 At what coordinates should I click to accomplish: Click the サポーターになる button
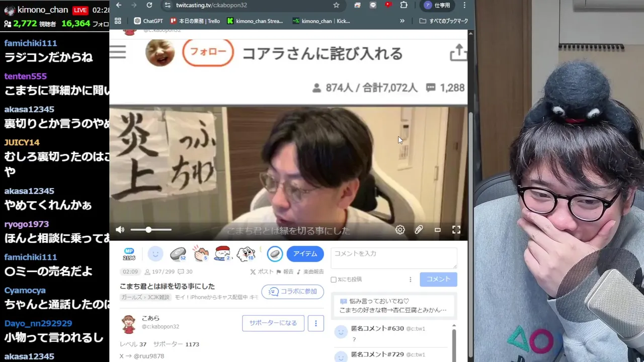pyautogui.click(x=273, y=323)
